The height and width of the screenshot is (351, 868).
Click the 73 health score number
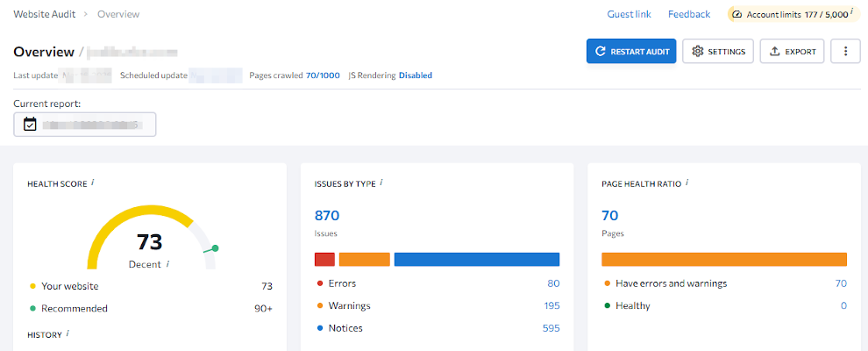(x=149, y=242)
